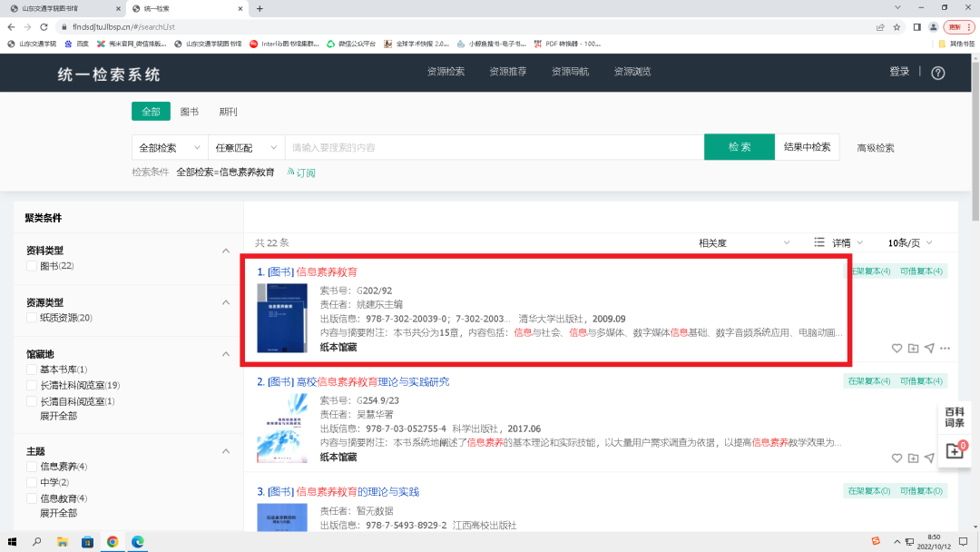This screenshot has height=552, width=980.
Task: Select the 期刊 search tab
Action: [228, 112]
